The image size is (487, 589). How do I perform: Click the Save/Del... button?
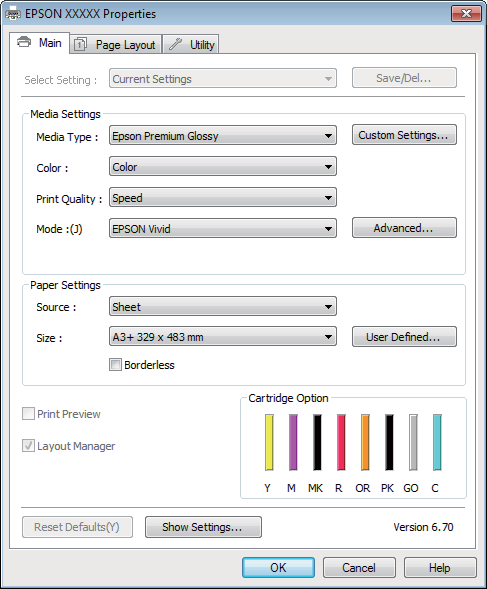tap(404, 78)
